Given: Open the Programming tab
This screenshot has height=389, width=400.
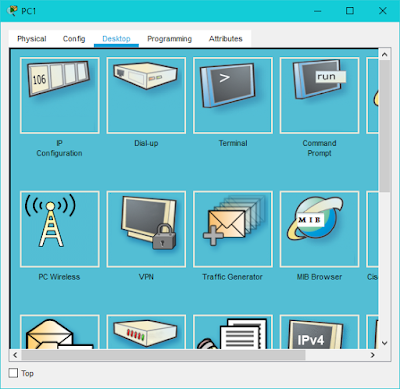Looking at the screenshot, I should click(170, 39).
